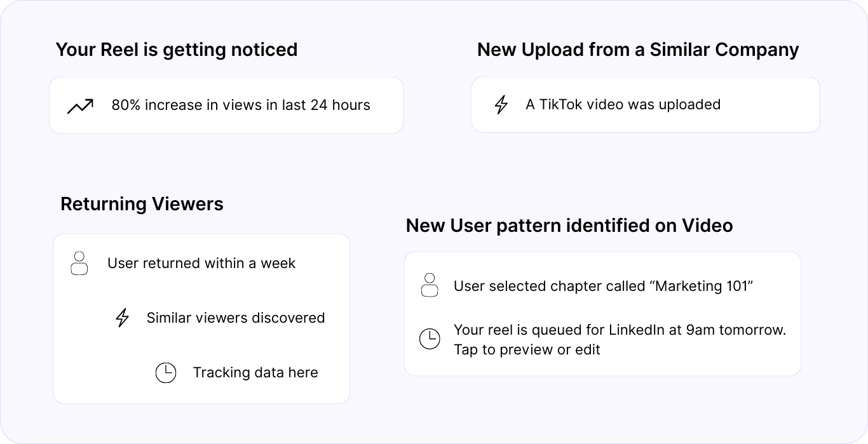
Task: Click 'New Upload from a Similar Company' heading
Action: pyautogui.click(x=638, y=50)
